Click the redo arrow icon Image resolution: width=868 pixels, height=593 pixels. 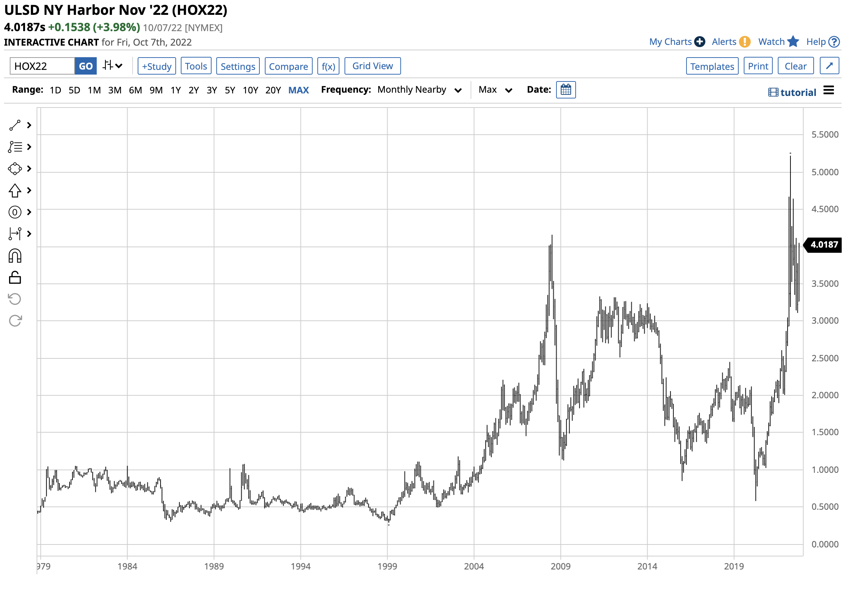15,321
